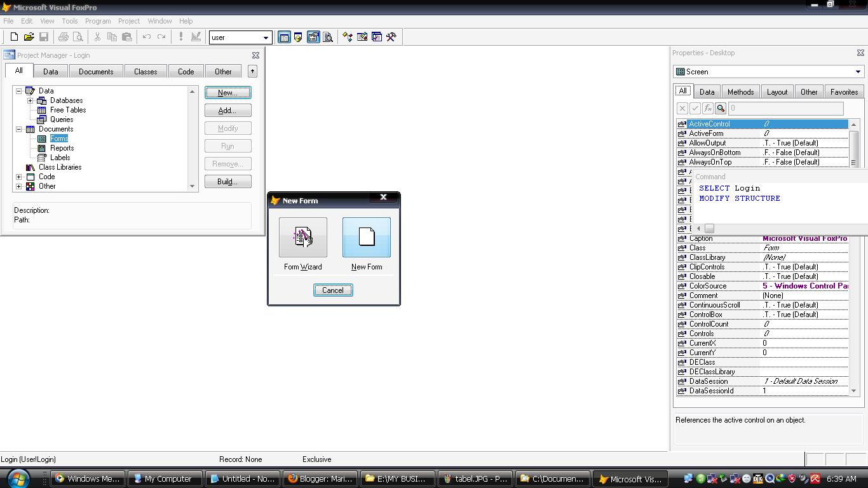
Task: Switch to Favorites tab in Properties
Action: point(844,92)
